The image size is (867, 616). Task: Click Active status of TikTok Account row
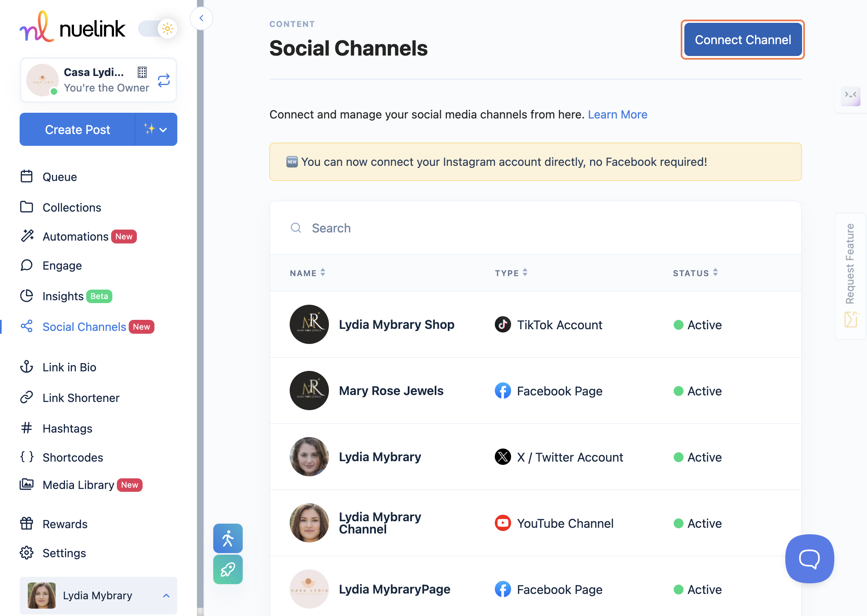698,325
